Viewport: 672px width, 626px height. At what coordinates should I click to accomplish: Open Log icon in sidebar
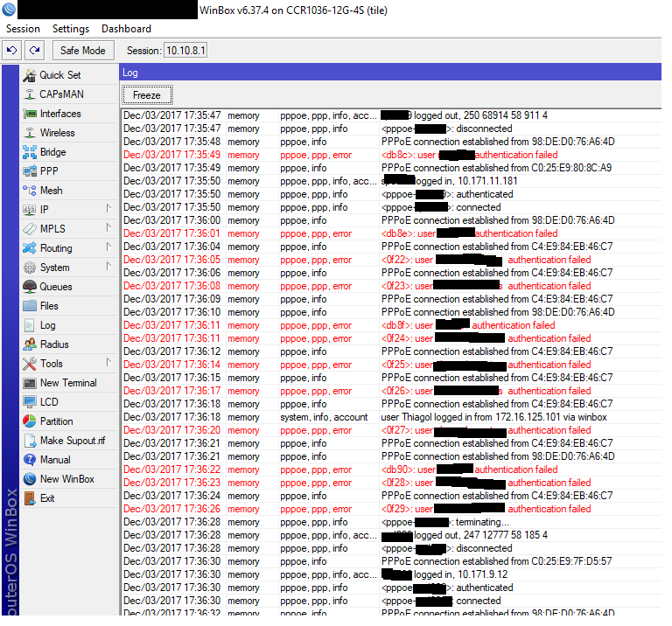click(x=30, y=325)
